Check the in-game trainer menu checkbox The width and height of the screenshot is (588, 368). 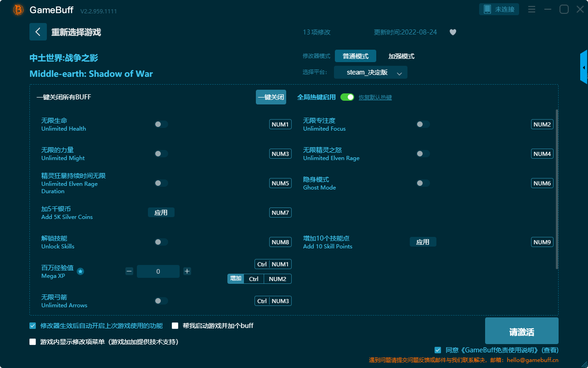click(x=33, y=342)
